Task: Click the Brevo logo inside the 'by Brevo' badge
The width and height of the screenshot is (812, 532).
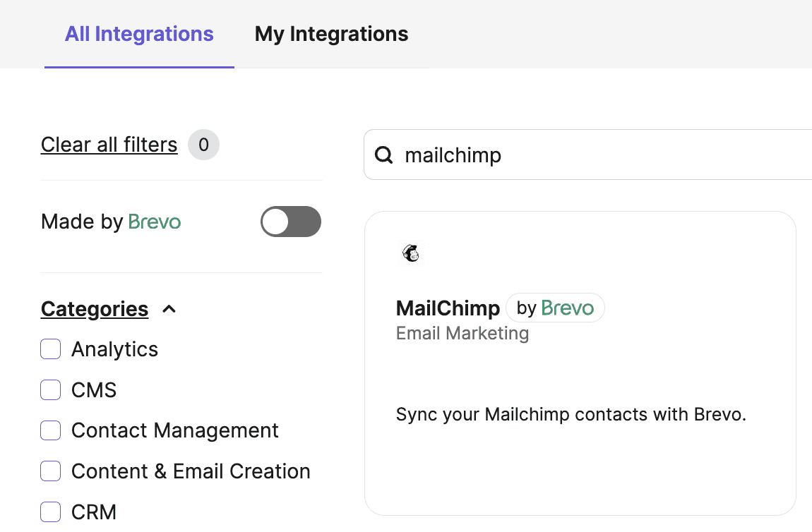Action: (568, 307)
